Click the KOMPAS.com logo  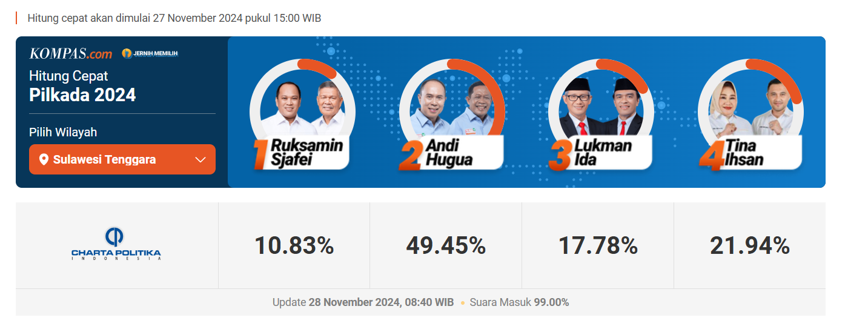point(71,54)
